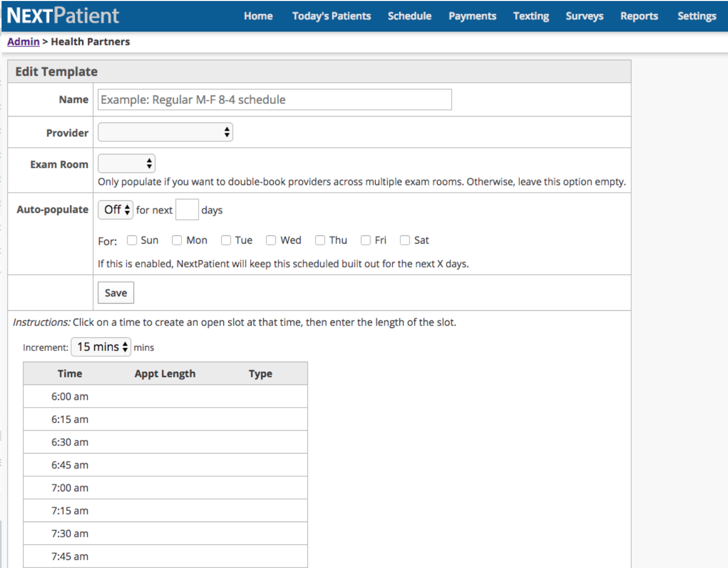The height and width of the screenshot is (568, 728).
Task: Open the Exam Room dropdown
Action: tap(126, 163)
